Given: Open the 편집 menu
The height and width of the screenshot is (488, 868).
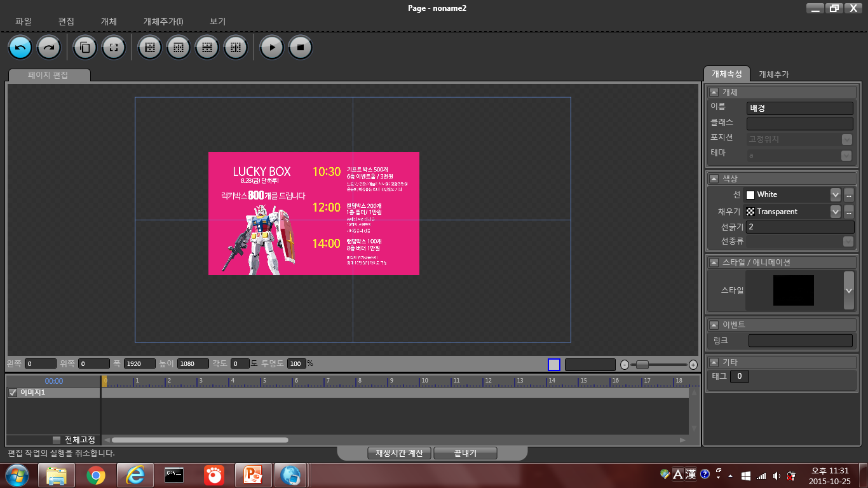Looking at the screenshot, I should (66, 21).
